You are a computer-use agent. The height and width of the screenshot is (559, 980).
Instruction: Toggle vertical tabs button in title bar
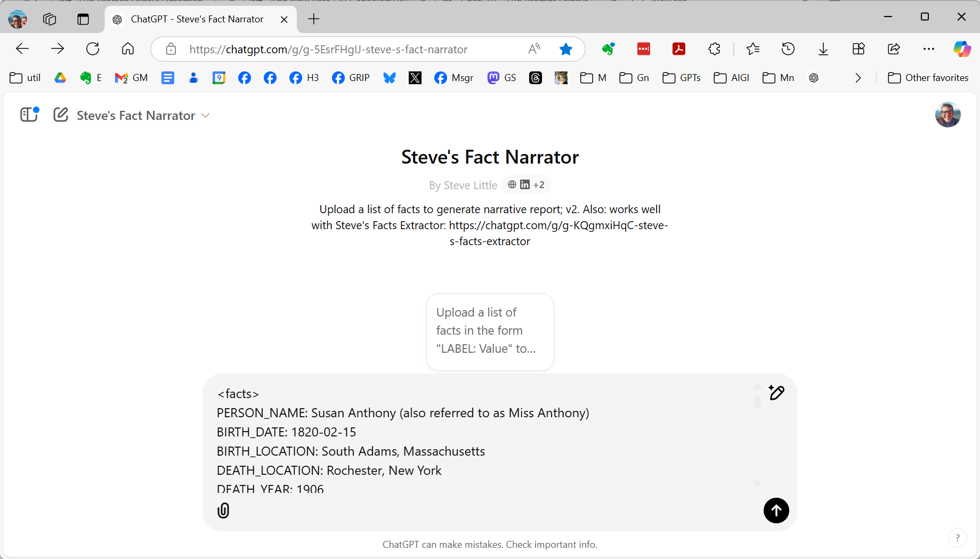coord(83,19)
